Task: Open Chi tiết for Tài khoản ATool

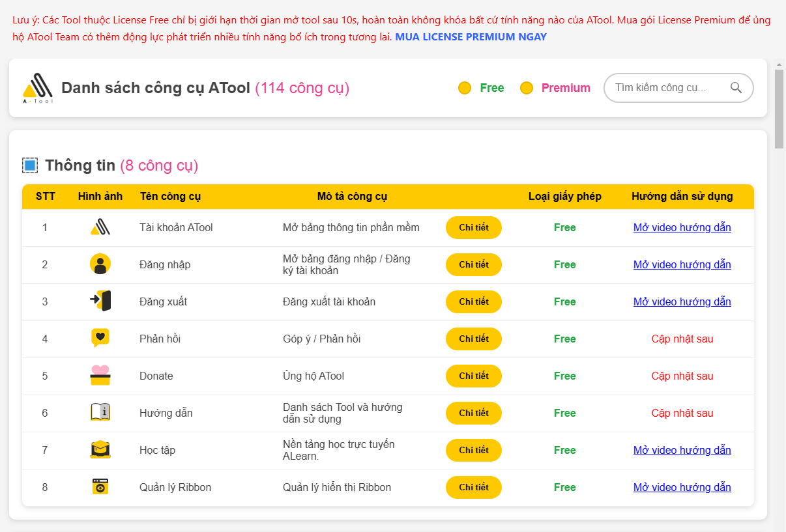Action: tap(473, 227)
